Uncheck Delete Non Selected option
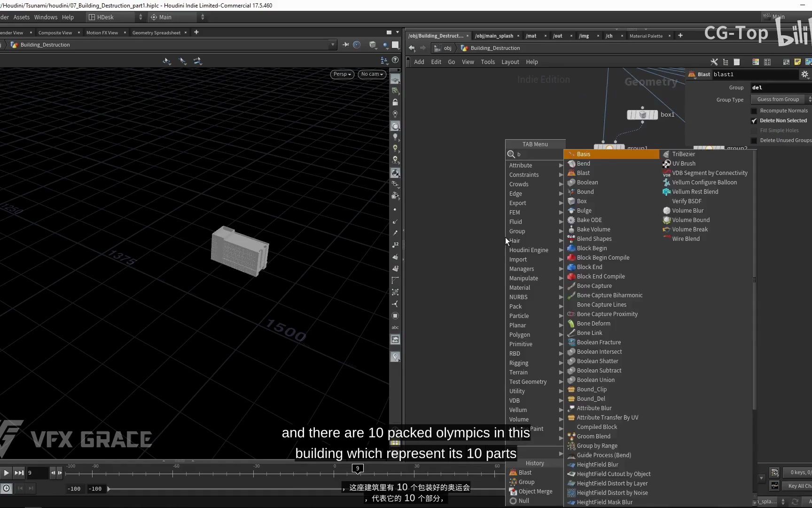The image size is (812, 508). [754, 120]
